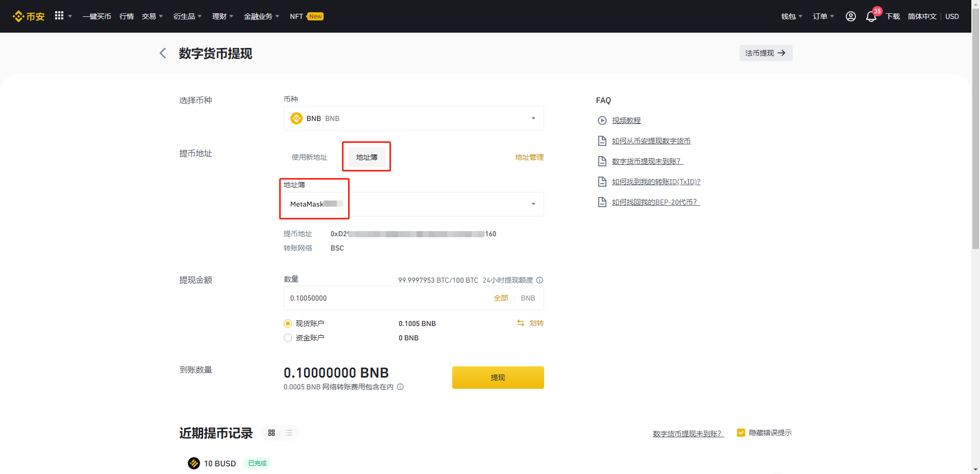Open 下载 in the top bar
Screen dimensions: 980x474
click(893, 16)
